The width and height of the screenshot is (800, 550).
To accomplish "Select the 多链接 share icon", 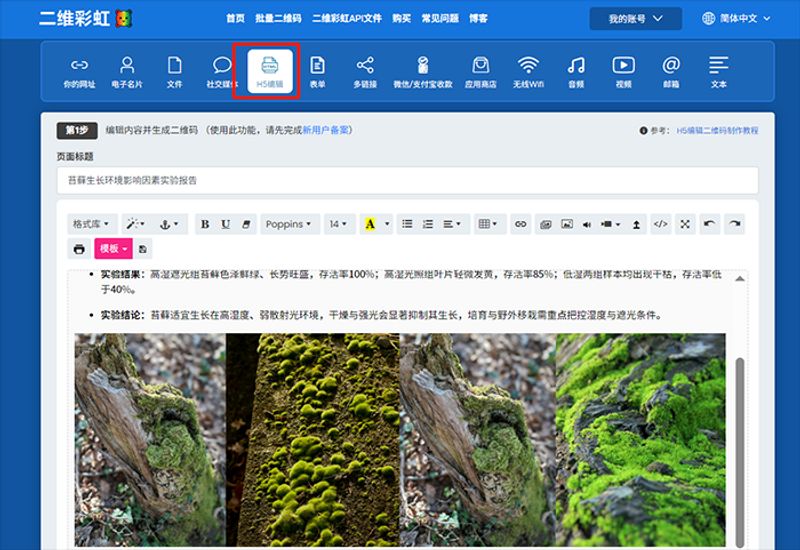I will point(365,71).
